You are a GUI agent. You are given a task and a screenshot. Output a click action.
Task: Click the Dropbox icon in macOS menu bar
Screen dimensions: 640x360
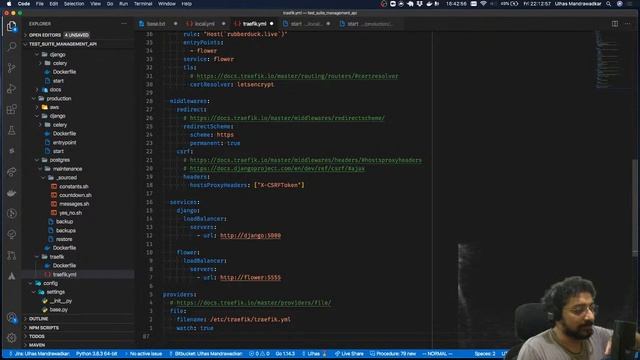pos(419,4)
